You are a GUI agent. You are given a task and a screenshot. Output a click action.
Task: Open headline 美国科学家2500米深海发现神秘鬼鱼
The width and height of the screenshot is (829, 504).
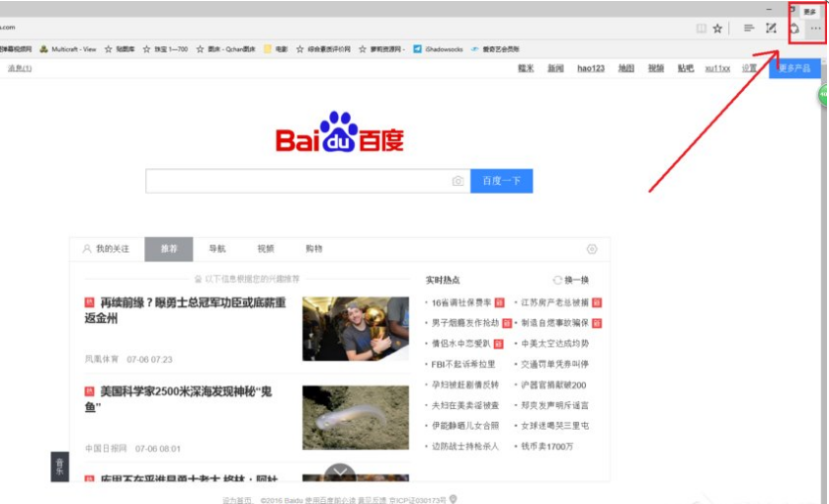[x=178, y=399]
